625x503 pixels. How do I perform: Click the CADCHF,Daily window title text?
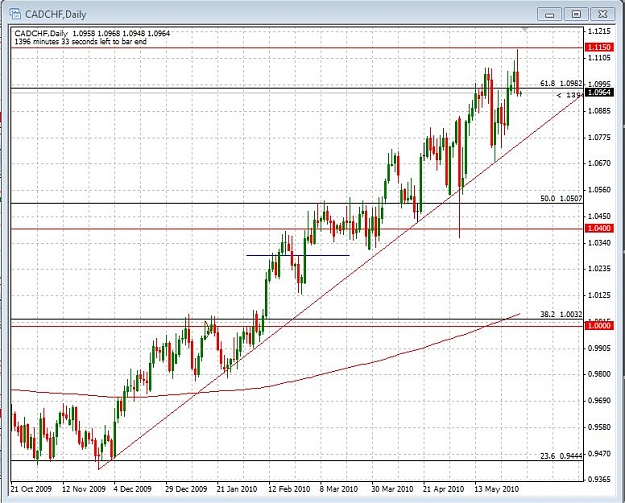pyautogui.click(x=55, y=14)
